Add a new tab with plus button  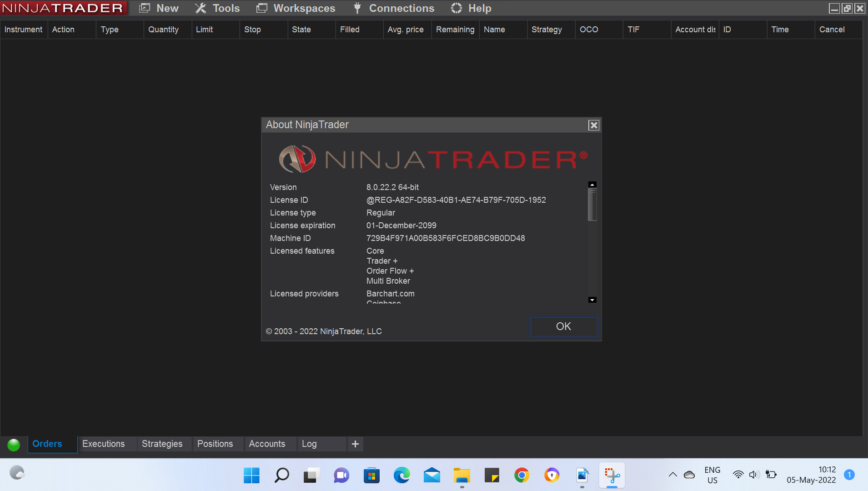(x=356, y=444)
